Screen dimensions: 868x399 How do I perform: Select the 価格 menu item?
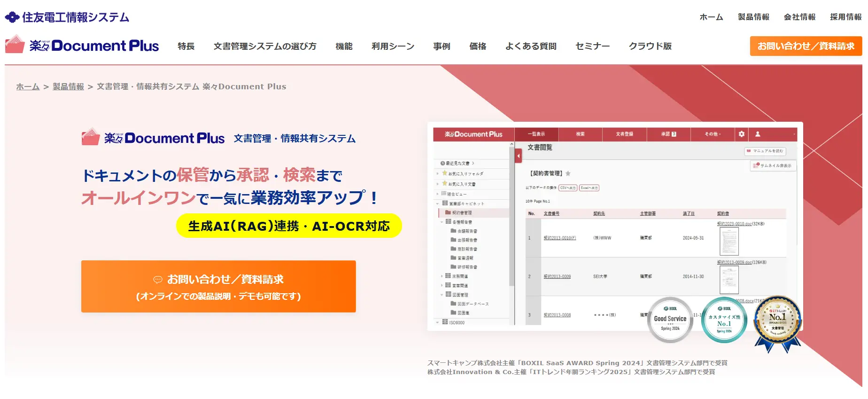[x=478, y=46]
